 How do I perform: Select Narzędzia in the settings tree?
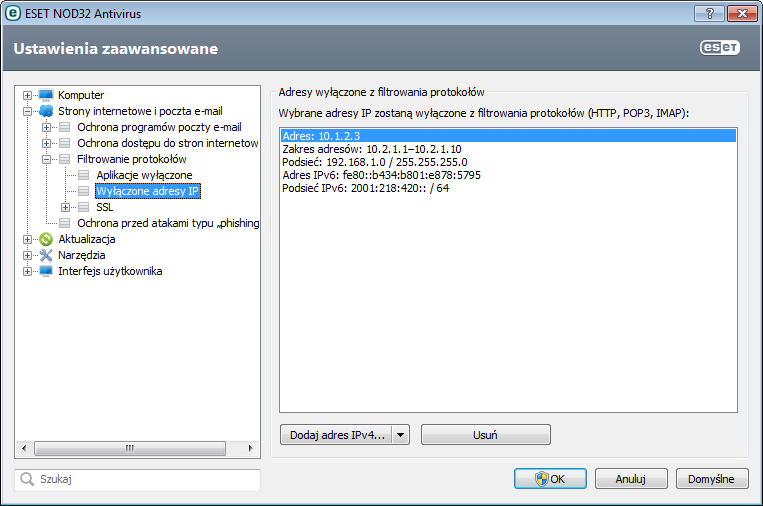81,255
